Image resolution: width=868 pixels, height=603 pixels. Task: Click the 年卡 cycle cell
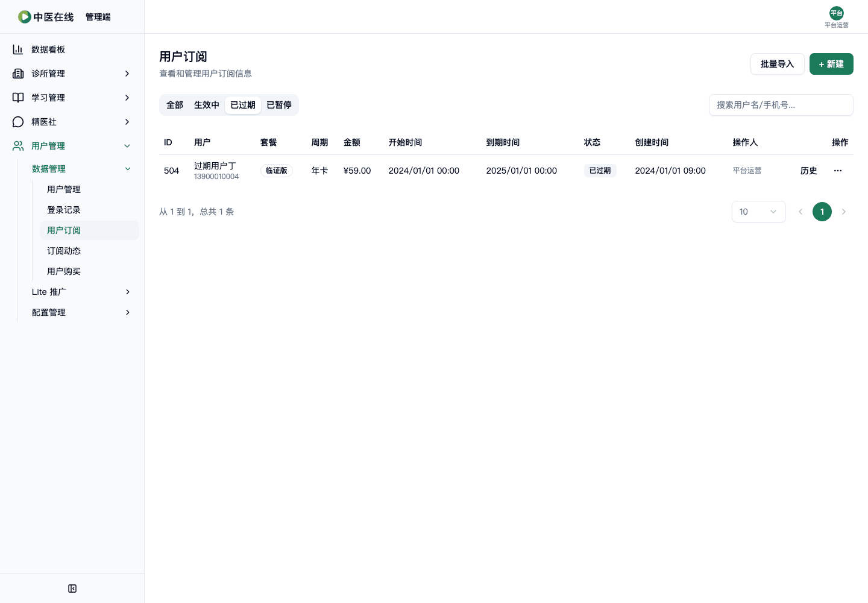(x=319, y=171)
